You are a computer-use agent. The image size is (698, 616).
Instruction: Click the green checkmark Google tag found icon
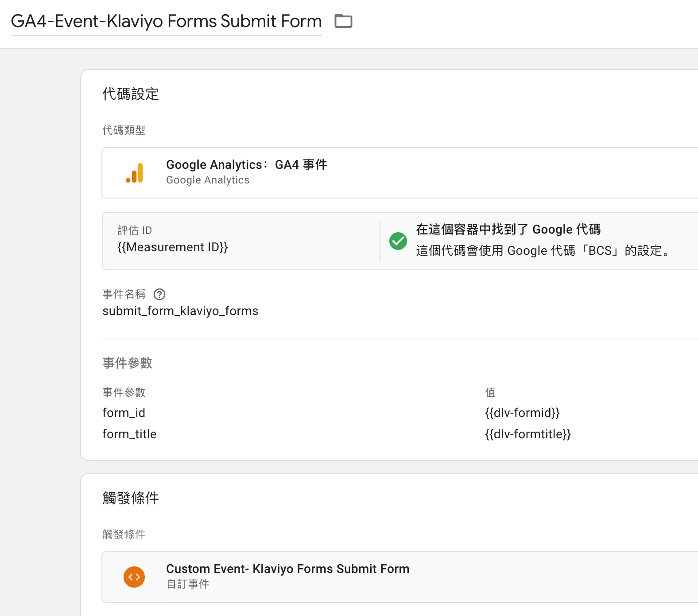coord(398,241)
